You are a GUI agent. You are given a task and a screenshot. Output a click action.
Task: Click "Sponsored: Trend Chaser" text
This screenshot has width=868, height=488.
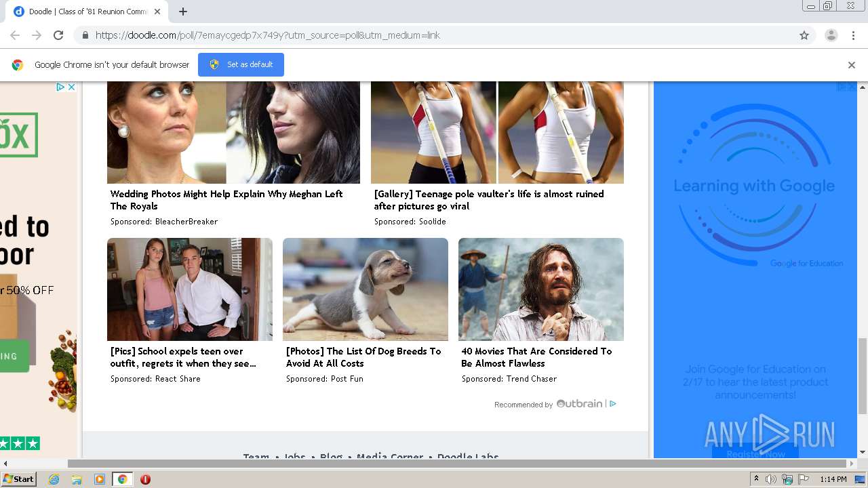tap(509, 379)
